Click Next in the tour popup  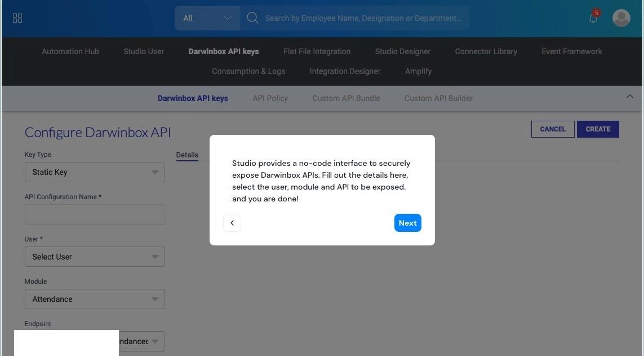click(x=408, y=223)
